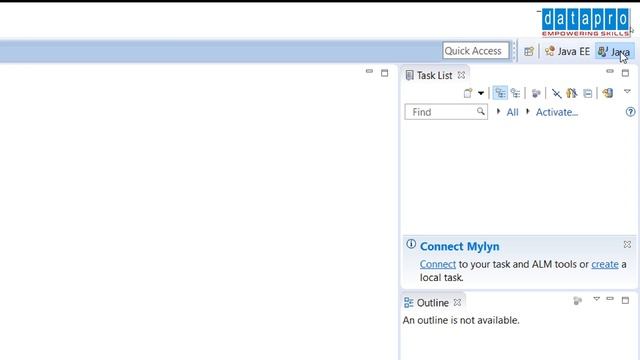The image size is (640, 360).
Task: Toggle Categorized presentation in Task List
Action: pyautogui.click(x=500, y=93)
